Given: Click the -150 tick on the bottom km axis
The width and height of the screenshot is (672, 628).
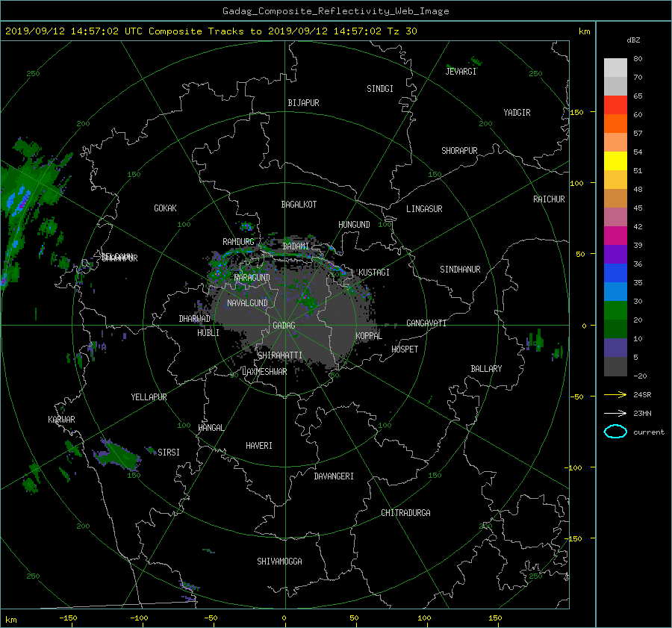Looking at the screenshot, I should pyautogui.click(x=68, y=618).
